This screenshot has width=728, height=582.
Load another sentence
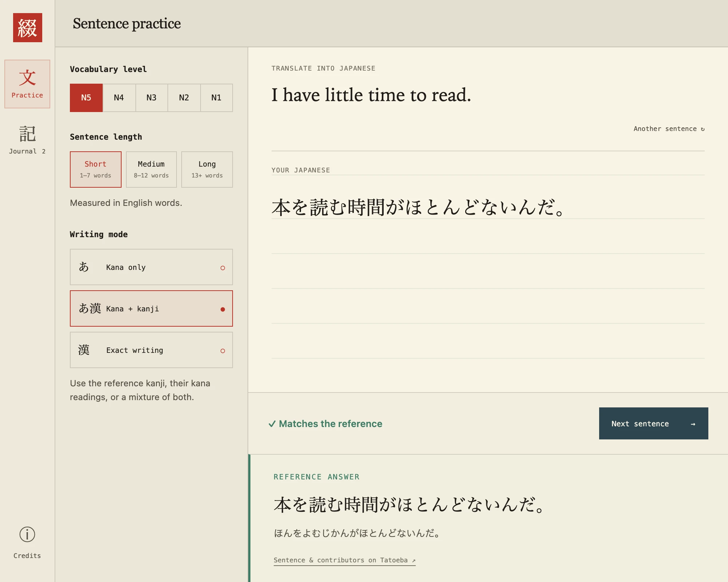click(x=669, y=129)
